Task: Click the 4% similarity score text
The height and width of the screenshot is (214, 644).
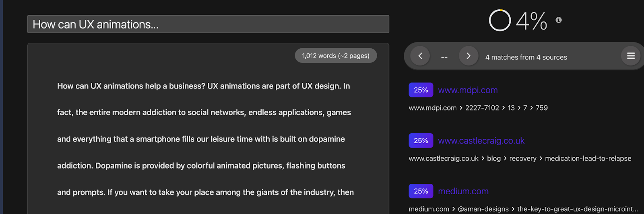Action: pos(531,21)
